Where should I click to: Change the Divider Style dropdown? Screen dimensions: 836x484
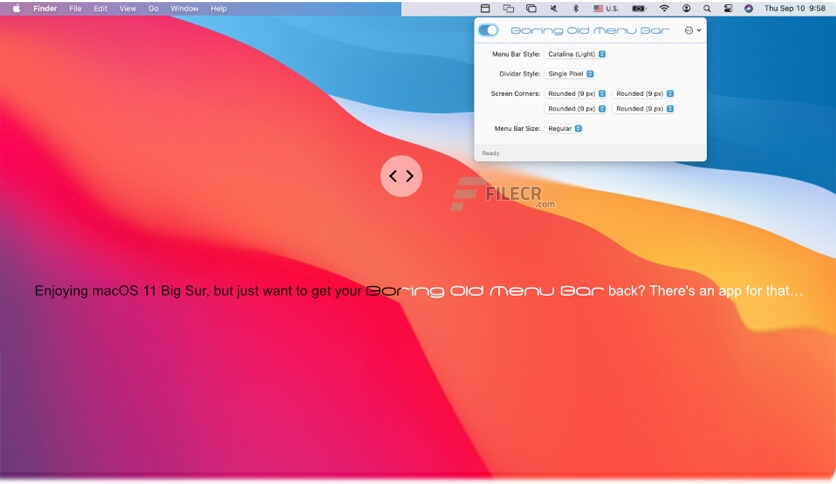[x=570, y=74]
